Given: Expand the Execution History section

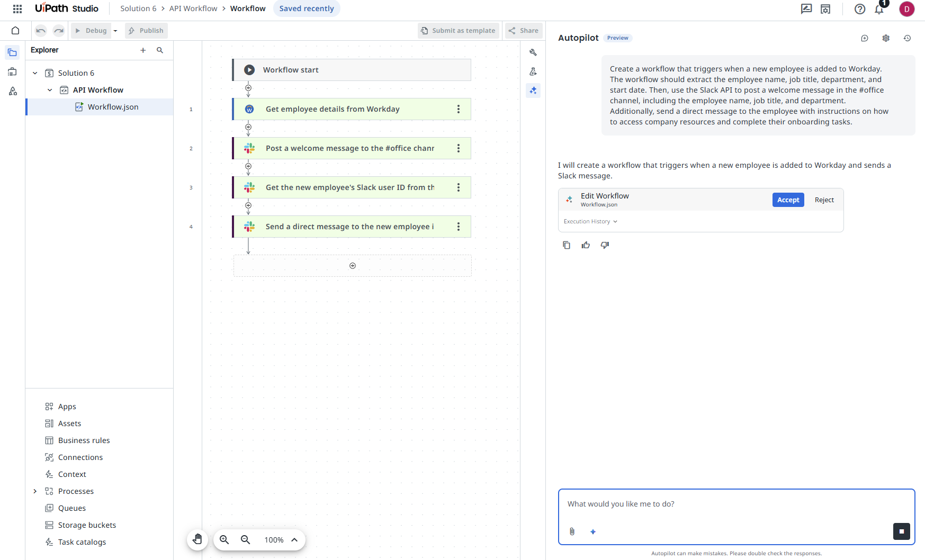Looking at the screenshot, I should [590, 222].
